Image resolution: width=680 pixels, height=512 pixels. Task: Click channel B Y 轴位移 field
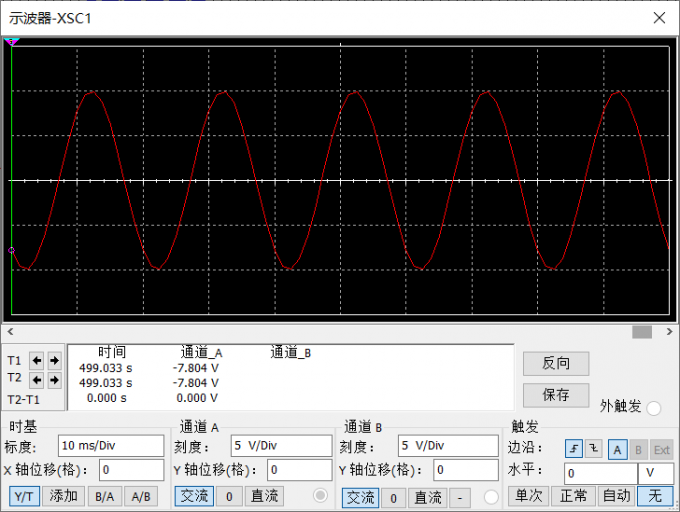pyautogui.click(x=466, y=470)
